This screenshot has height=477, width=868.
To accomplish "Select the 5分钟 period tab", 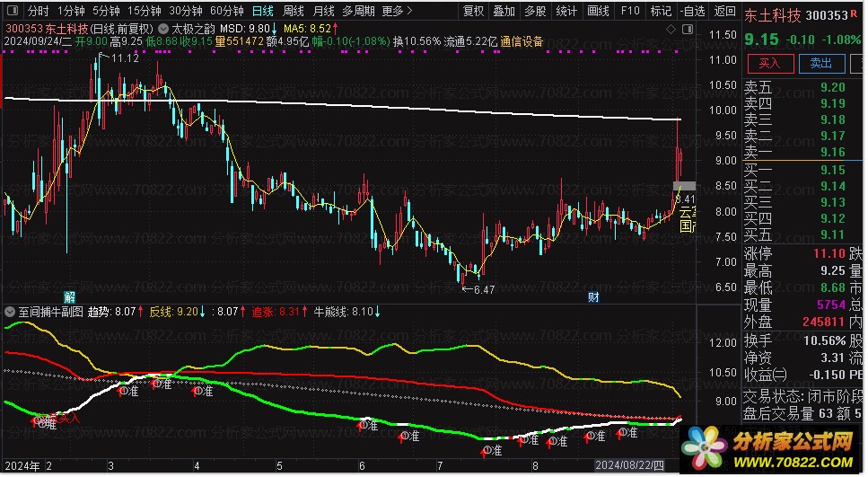I will pos(106,11).
